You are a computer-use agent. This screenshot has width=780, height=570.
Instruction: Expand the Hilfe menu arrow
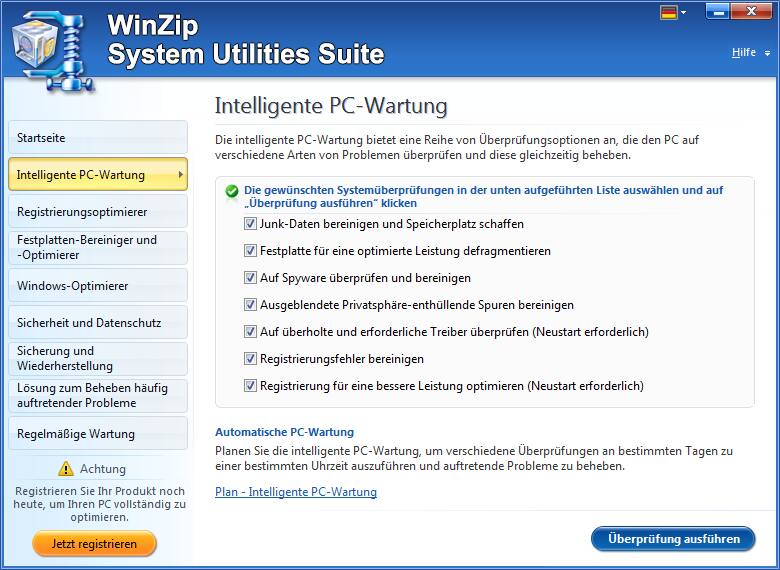(x=767, y=53)
